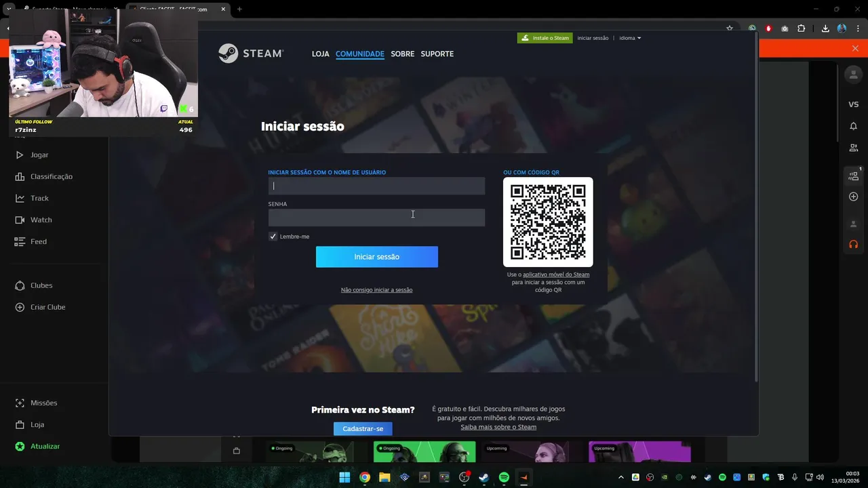Open OBS Studio from the taskbar
Image resolution: width=868 pixels, height=488 pixels.
pyautogui.click(x=464, y=477)
